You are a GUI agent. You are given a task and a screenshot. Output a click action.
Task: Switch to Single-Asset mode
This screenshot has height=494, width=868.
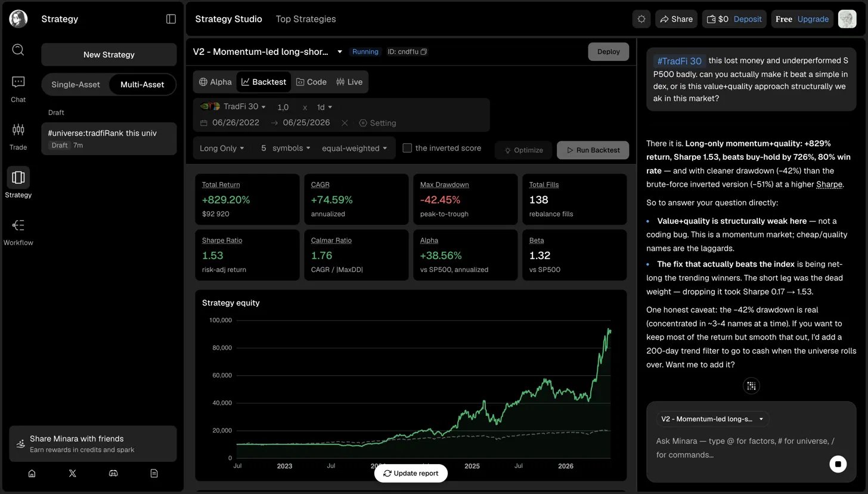(76, 85)
